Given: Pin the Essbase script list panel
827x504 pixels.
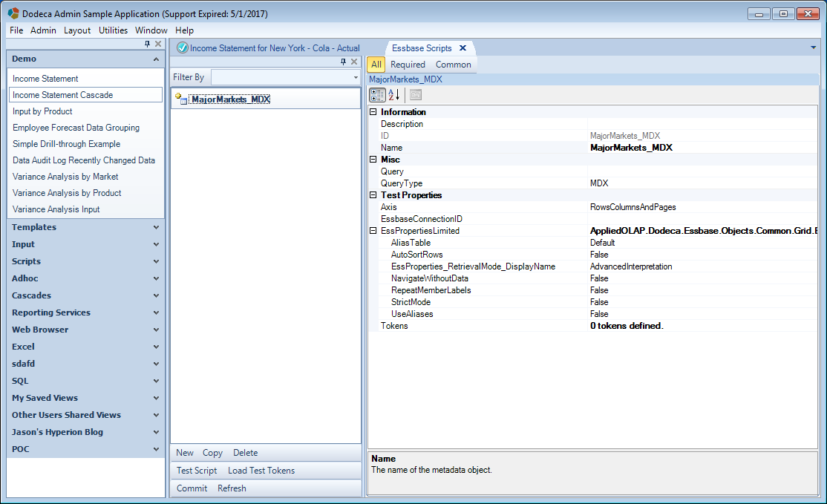Looking at the screenshot, I should click(344, 62).
